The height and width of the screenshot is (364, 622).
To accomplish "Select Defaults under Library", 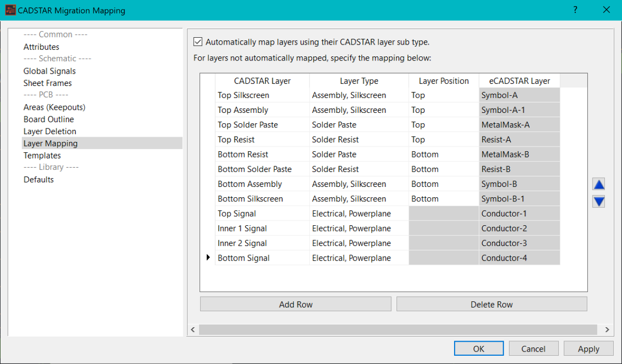I will (38, 180).
